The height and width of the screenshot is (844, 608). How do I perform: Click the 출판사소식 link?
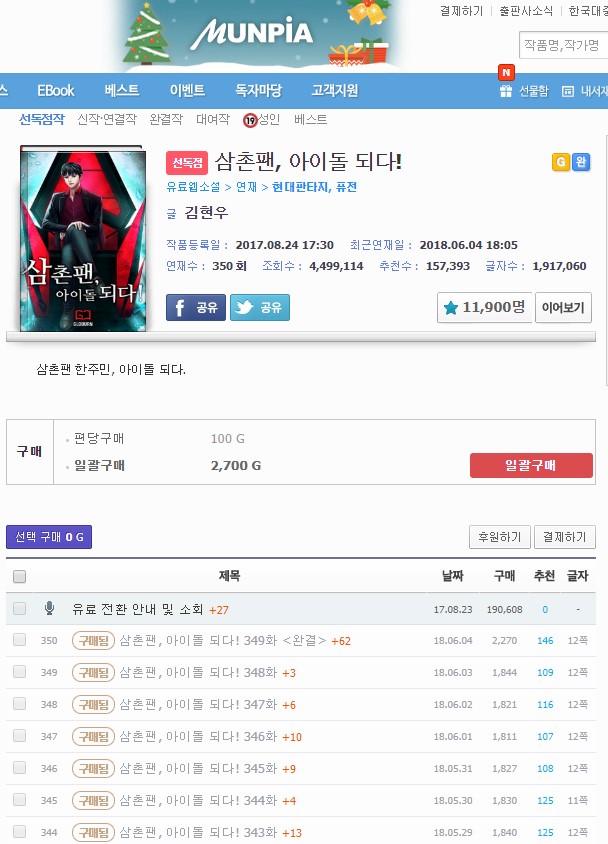(x=526, y=11)
